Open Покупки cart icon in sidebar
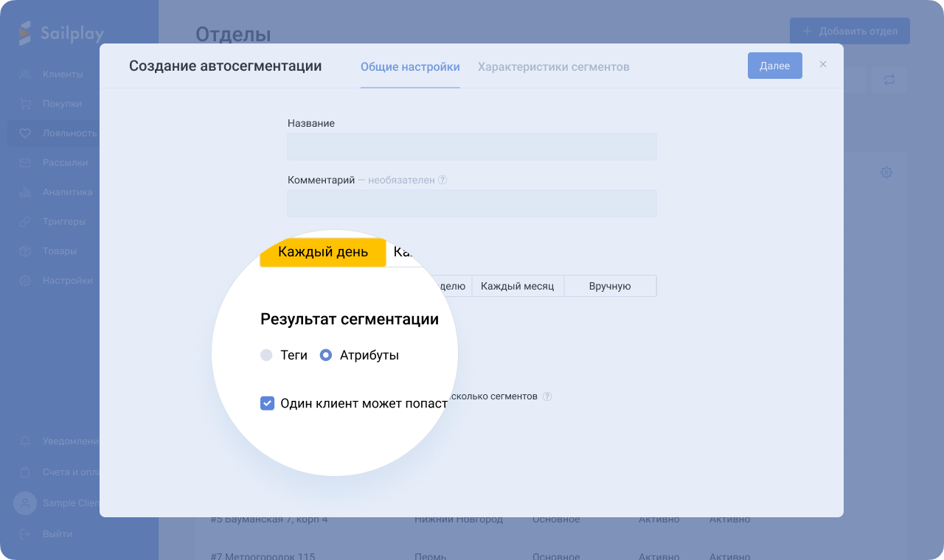Viewport: 944px width, 560px height. pyautogui.click(x=25, y=104)
